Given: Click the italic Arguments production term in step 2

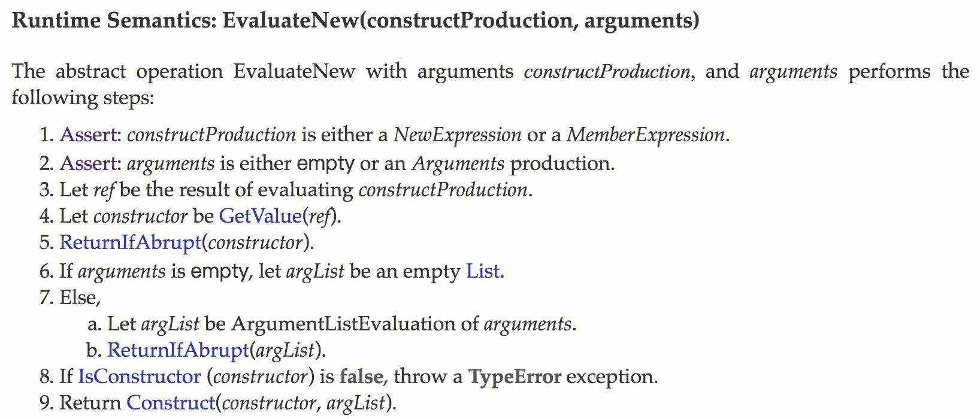Looking at the screenshot, I should coord(458,163).
